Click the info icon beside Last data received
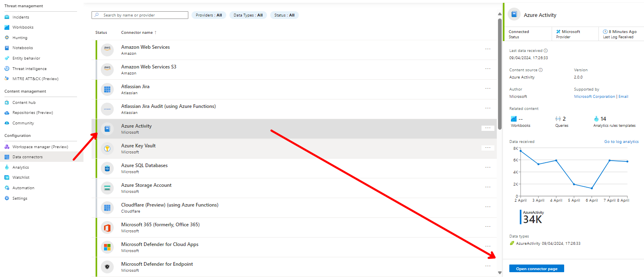 (x=546, y=51)
